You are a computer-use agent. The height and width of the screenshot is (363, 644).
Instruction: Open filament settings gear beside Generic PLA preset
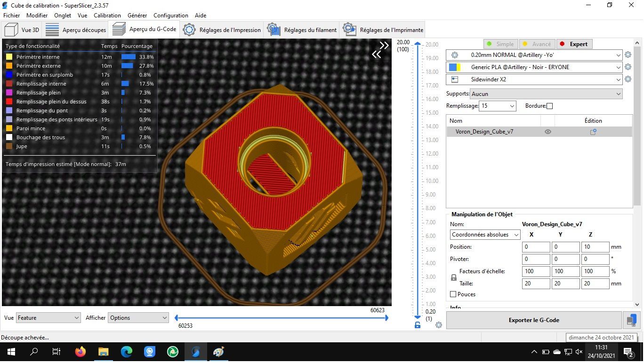point(628,67)
